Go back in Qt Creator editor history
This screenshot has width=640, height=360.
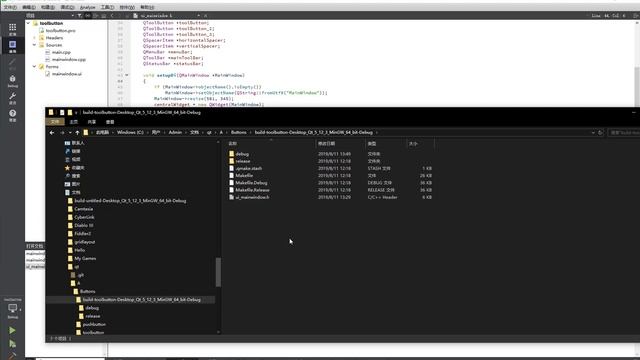112,16
